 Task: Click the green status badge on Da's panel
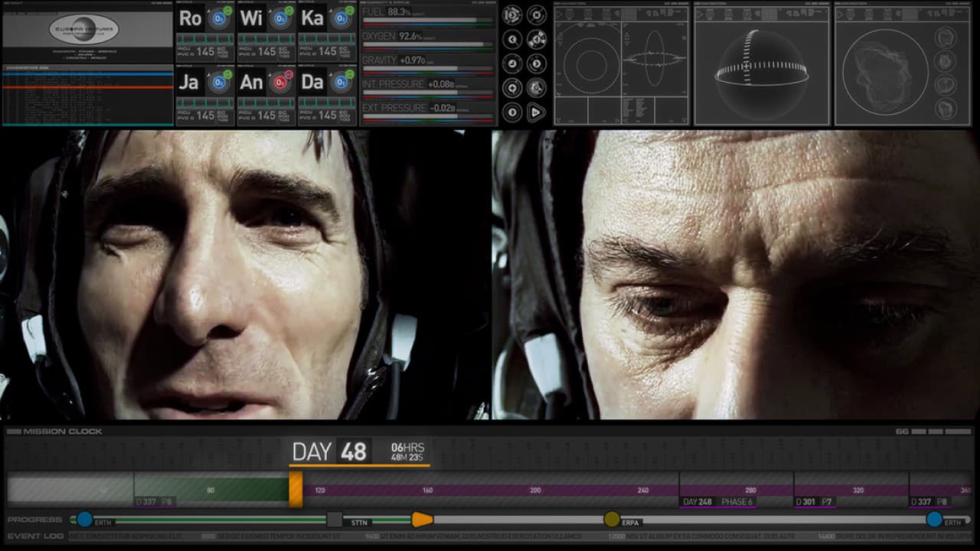(351, 73)
